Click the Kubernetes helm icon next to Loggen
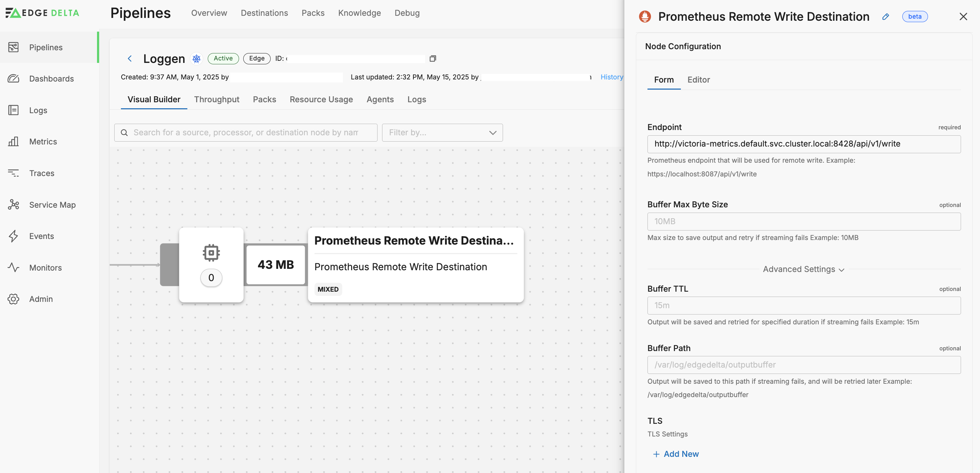The height and width of the screenshot is (473, 980). click(x=196, y=59)
